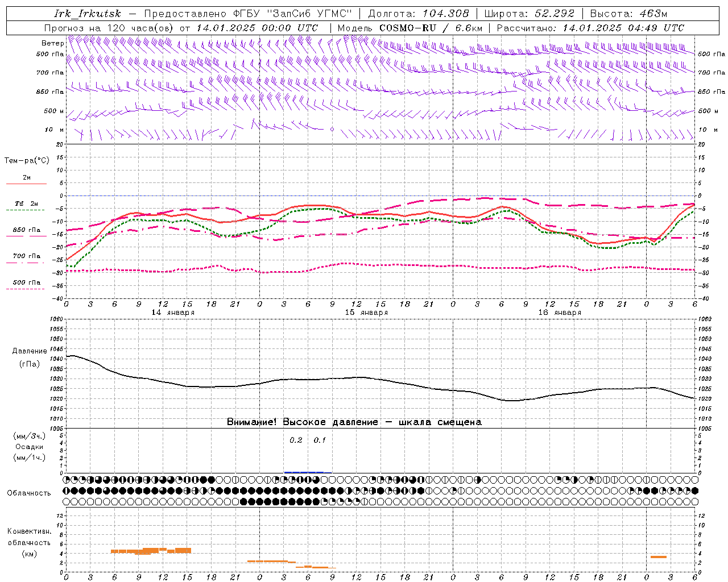Click the 16 января date label

coord(560,312)
